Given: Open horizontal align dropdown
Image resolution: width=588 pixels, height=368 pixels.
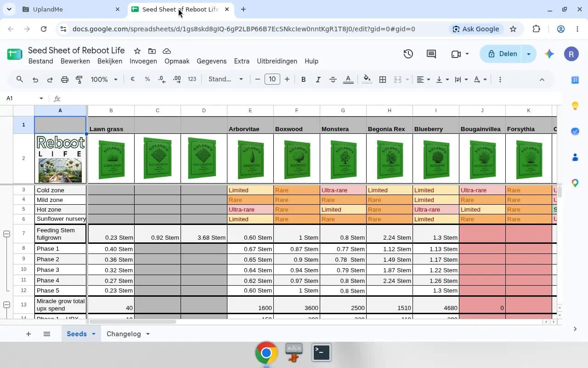Looking at the screenshot, I should pyautogui.click(x=423, y=80).
